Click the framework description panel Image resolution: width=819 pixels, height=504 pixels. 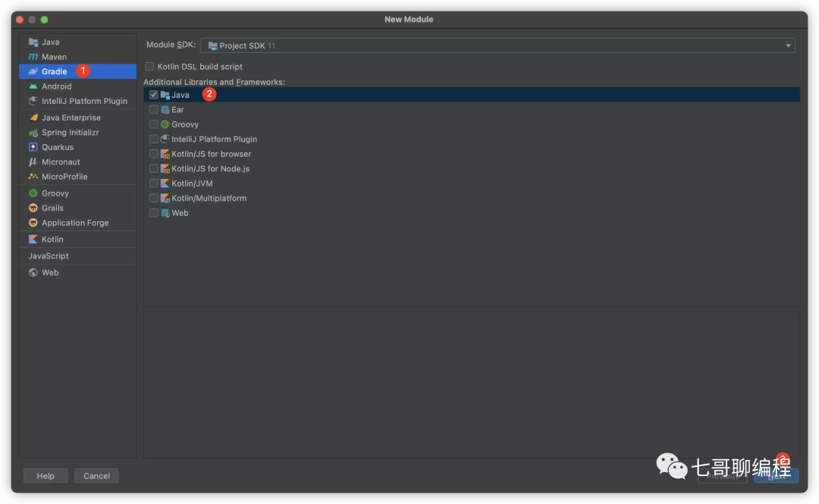[x=472, y=385]
